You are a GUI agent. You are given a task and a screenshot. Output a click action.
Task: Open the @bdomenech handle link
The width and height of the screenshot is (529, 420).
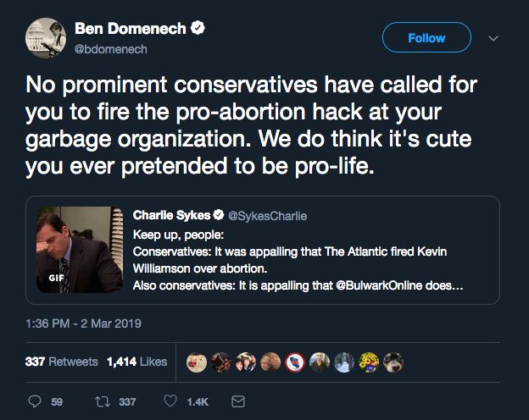pos(111,49)
